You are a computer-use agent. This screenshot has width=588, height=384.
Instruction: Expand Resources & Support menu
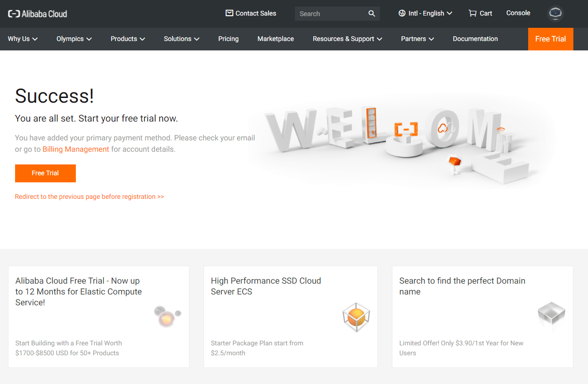click(x=347, y=39)
